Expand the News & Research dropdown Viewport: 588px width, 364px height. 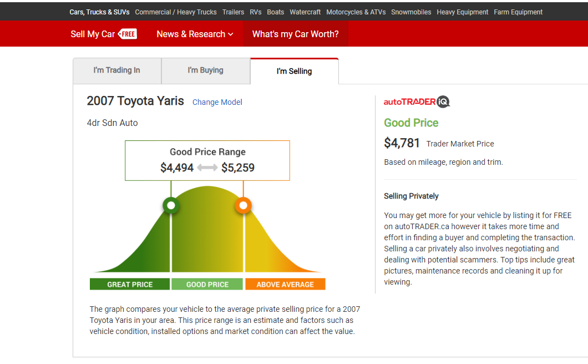coord(195,34)
